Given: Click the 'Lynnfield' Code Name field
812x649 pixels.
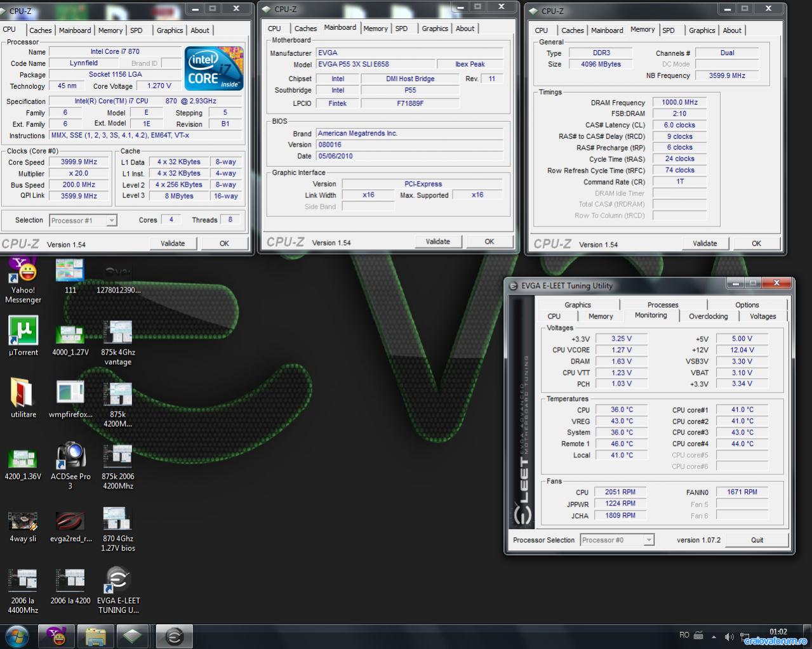Looking at the screenshot, I should (x=84, y=63).
